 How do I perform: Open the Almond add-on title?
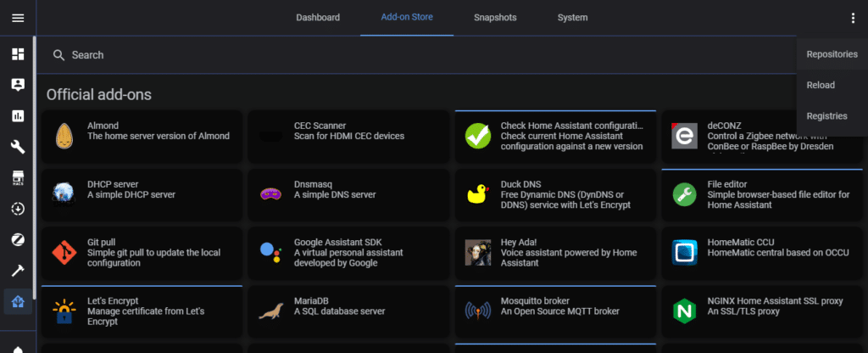103,126
